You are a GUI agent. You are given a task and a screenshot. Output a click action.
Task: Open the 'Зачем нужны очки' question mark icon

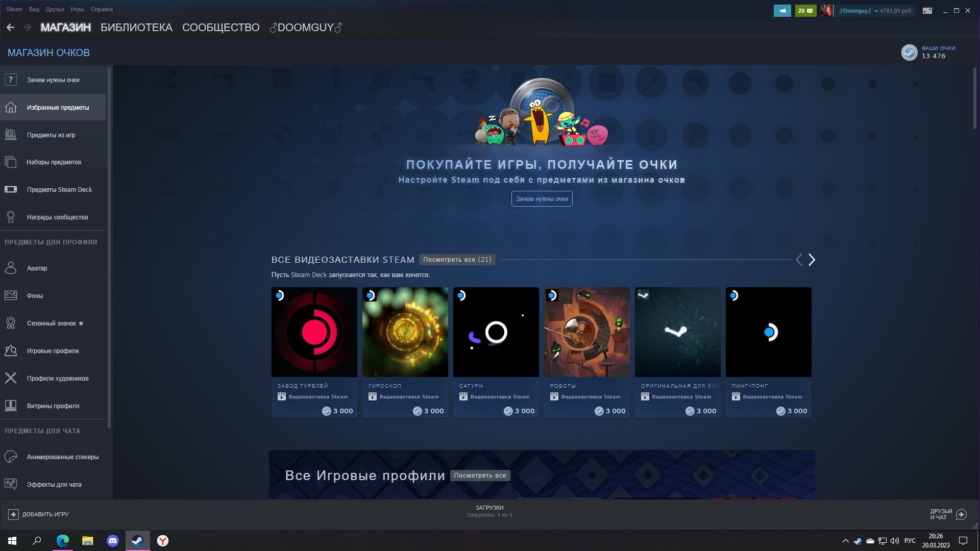click(x=11, y=80)
